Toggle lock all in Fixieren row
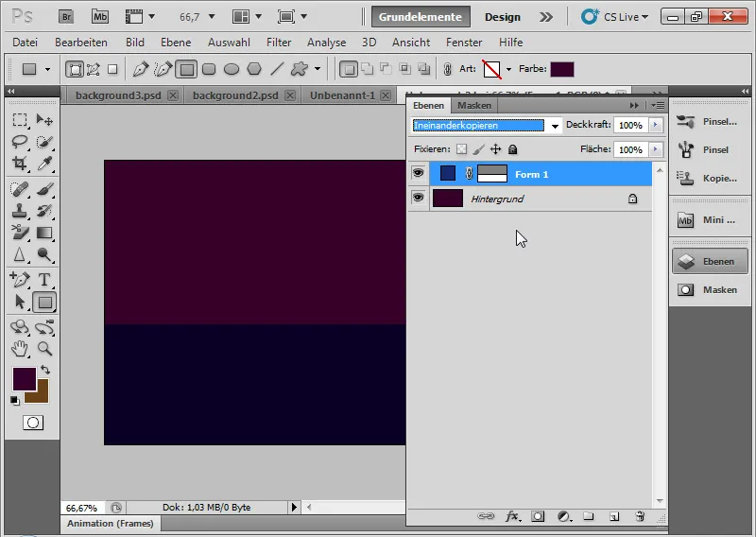The image size is (756, 537). pos(513,149)
